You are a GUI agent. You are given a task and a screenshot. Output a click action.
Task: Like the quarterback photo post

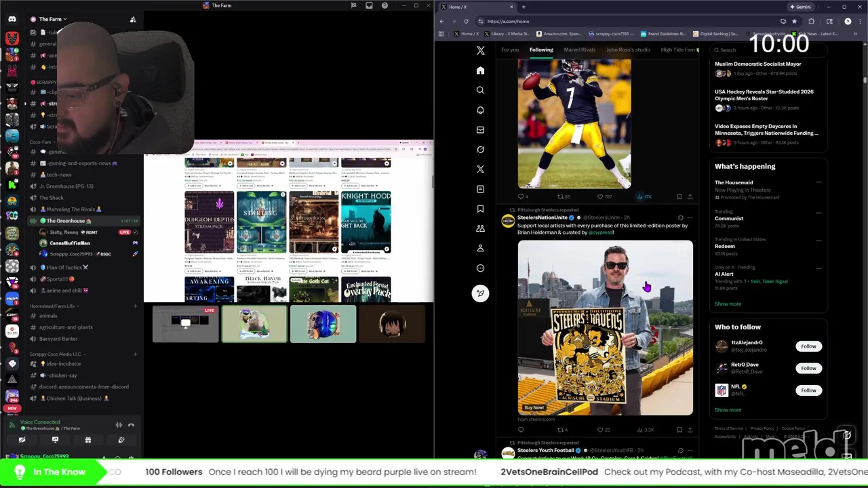[x=600, y=197]
